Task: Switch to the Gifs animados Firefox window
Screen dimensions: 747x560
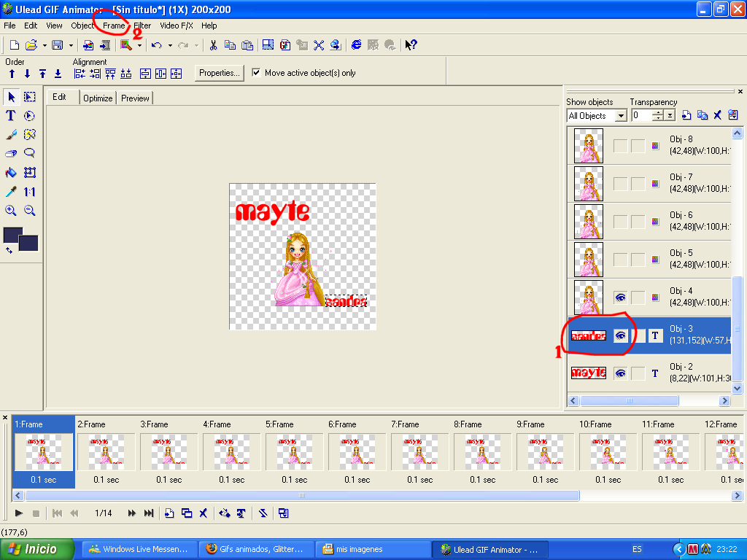Action: [x=257, y=549]
